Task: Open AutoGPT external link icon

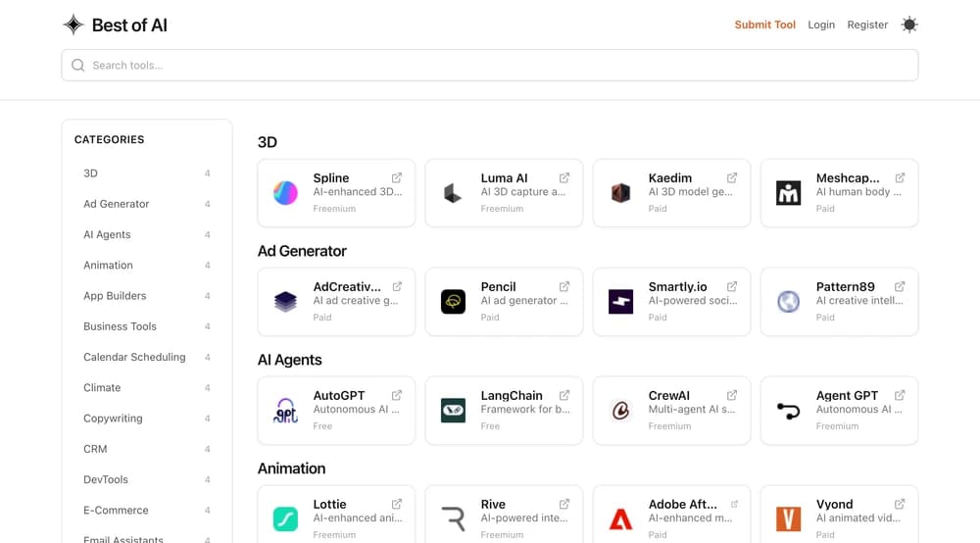Action: pyautogui.click(x=397, y=396)
